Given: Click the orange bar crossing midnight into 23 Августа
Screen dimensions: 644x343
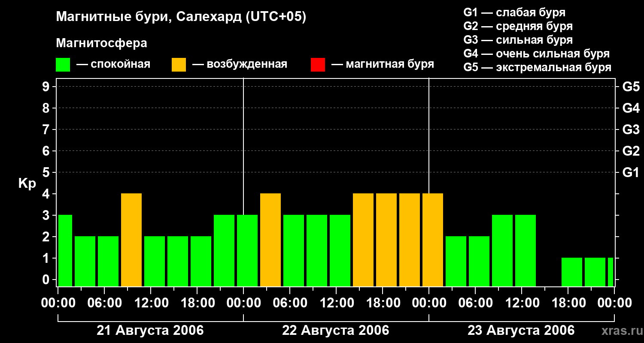Looking at the screenshot, I should 433,240.
